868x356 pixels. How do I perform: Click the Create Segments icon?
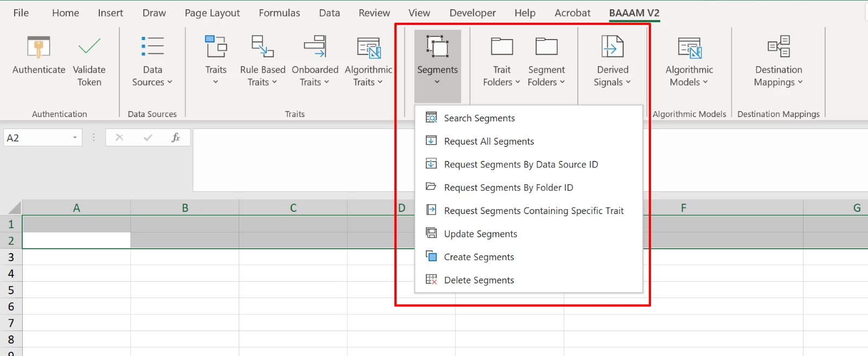(431, 256)
